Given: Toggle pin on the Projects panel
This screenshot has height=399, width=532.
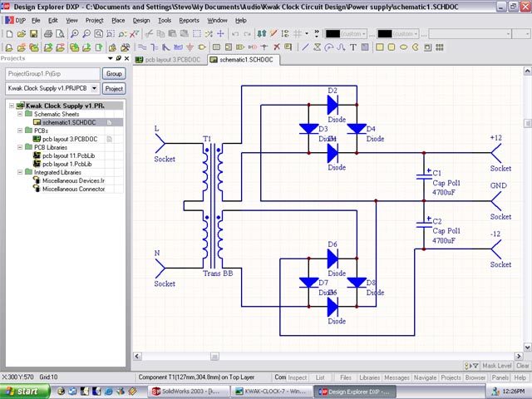Looking at the screenshot, I should point(118,58).
